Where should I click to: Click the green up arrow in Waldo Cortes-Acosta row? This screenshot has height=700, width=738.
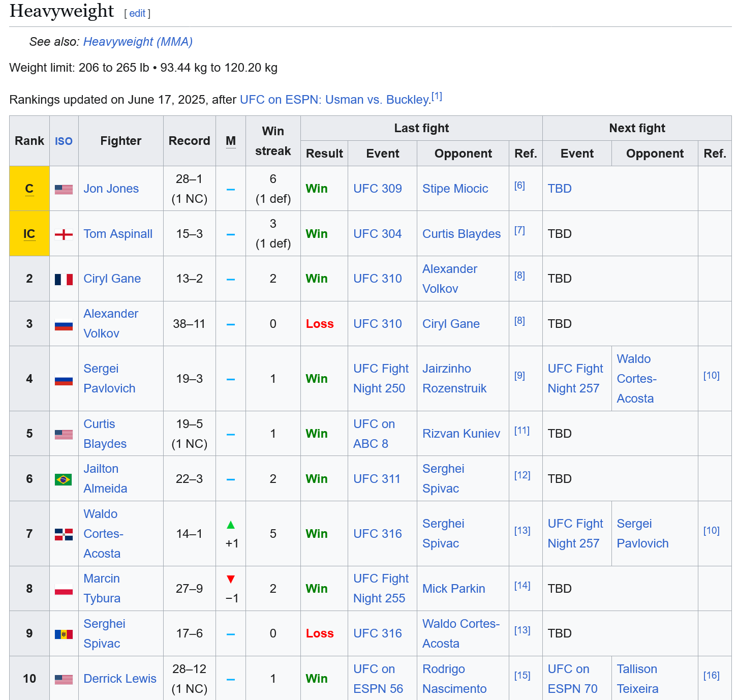click(x=231, y=525)
